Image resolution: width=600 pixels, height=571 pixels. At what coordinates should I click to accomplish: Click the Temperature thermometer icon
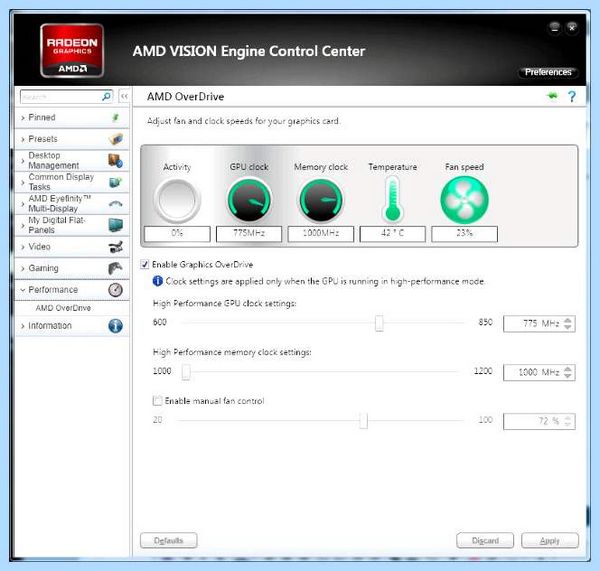click(393, 199)
